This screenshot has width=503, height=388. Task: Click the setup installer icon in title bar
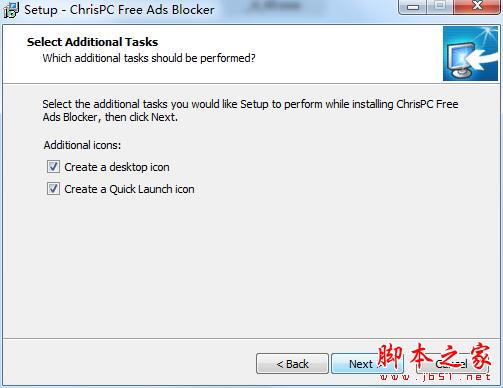tap(11, 9)
